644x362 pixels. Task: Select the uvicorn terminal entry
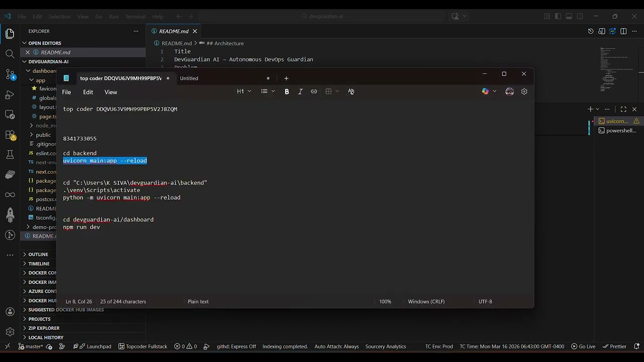(x=618, y=121)
